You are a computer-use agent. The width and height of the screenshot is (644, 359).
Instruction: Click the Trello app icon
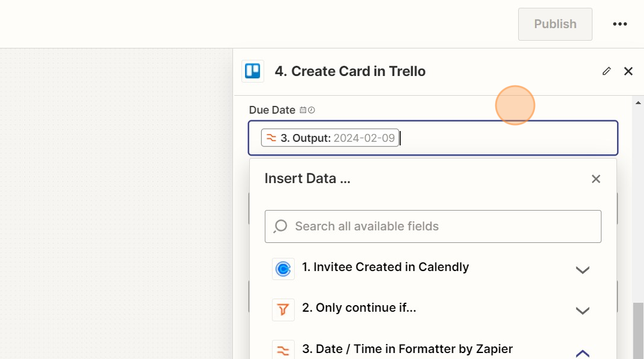tap(253, 71)
